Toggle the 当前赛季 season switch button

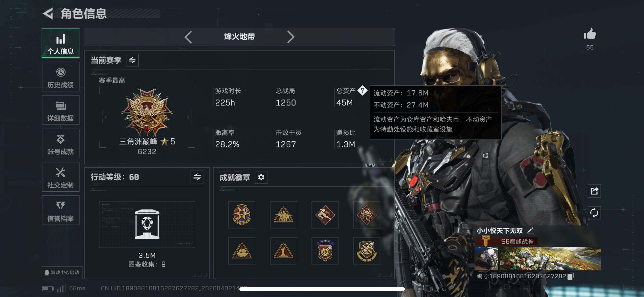click(132, 60)
